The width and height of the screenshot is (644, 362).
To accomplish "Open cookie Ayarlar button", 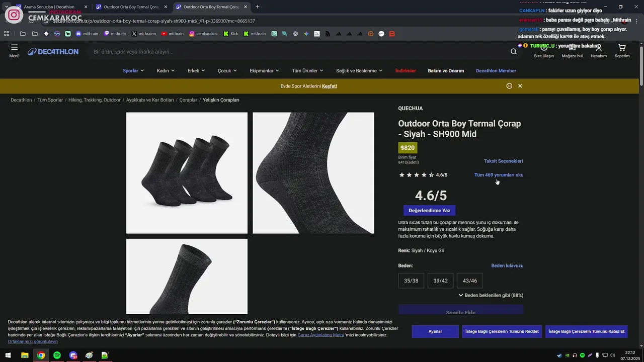I will (435, 331).
